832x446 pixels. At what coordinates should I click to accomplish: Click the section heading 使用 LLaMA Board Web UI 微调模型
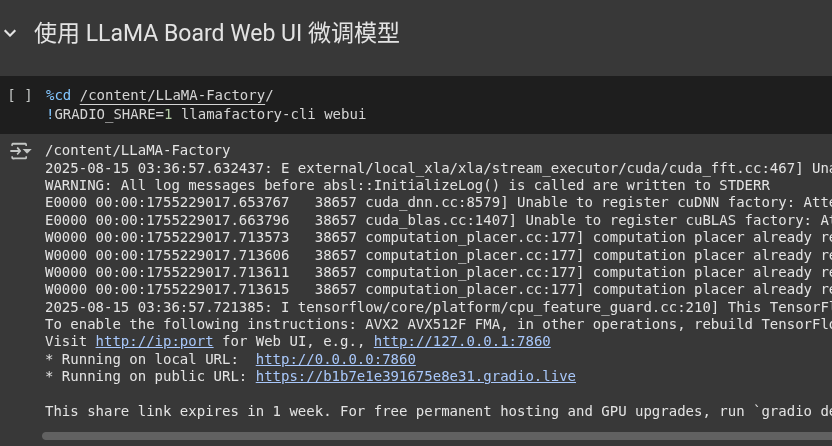coord(217,33)
